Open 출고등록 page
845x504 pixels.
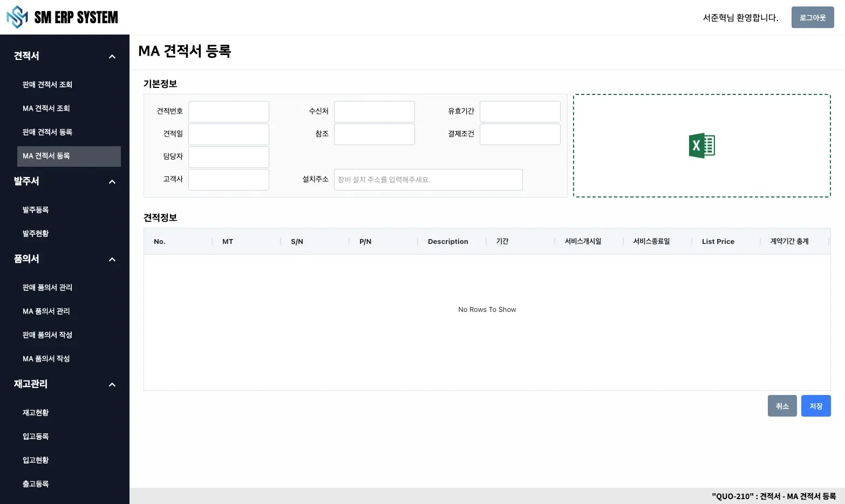(69, 484)
